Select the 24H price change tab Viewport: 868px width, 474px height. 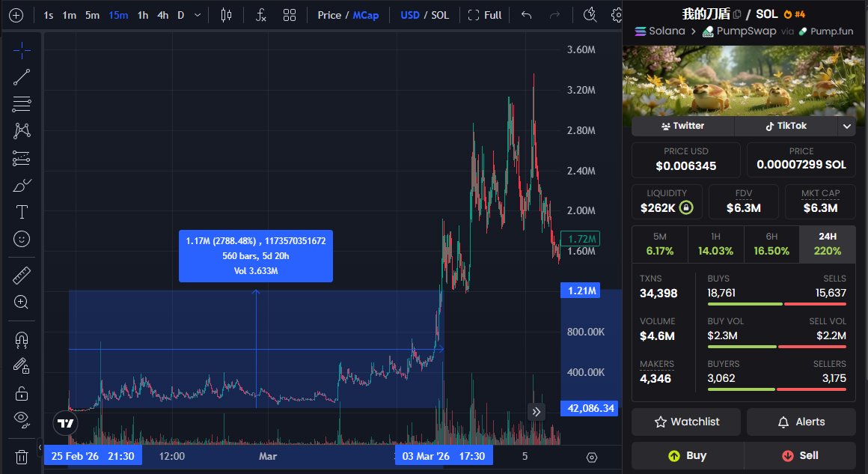point(828,244)
